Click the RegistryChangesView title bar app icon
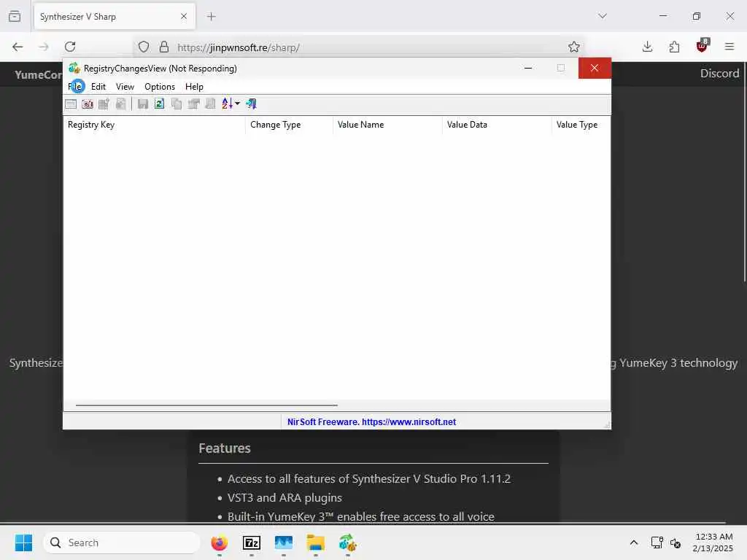Screen dimensions: 747x560 click(74, 68)
